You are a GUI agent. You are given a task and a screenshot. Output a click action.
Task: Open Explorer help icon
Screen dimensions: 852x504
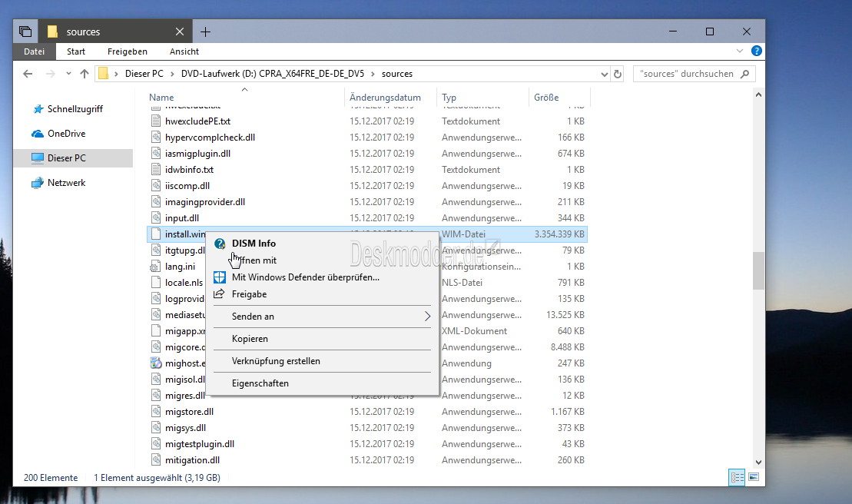tap(757, 51)
